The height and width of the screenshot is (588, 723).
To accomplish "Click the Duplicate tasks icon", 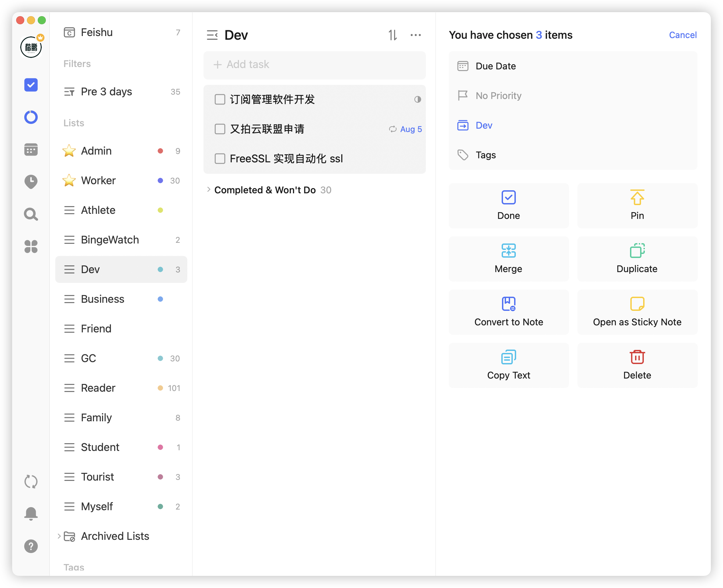I will tap(637, 251).
